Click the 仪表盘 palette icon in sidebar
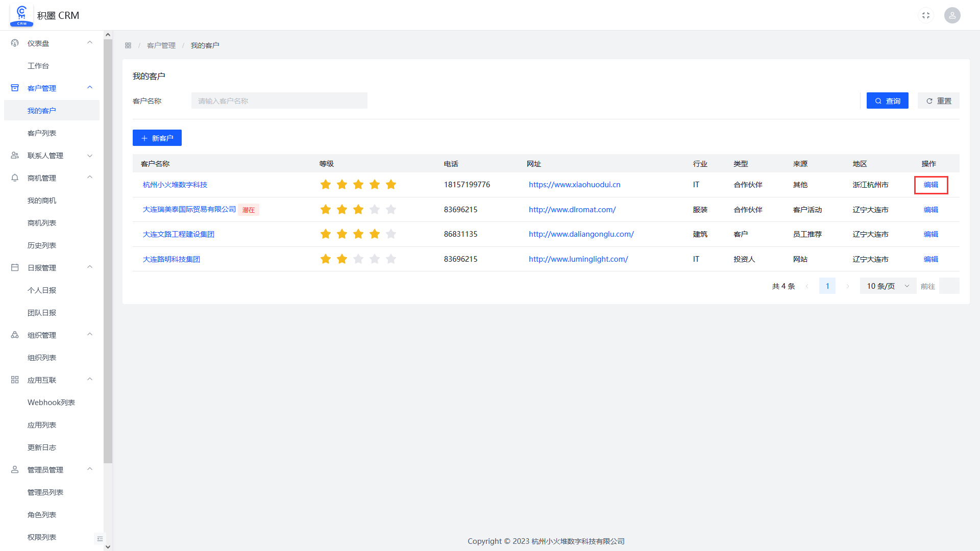This screenshot has height=551, width=980. pyautogui.click(x=15, y=43)
